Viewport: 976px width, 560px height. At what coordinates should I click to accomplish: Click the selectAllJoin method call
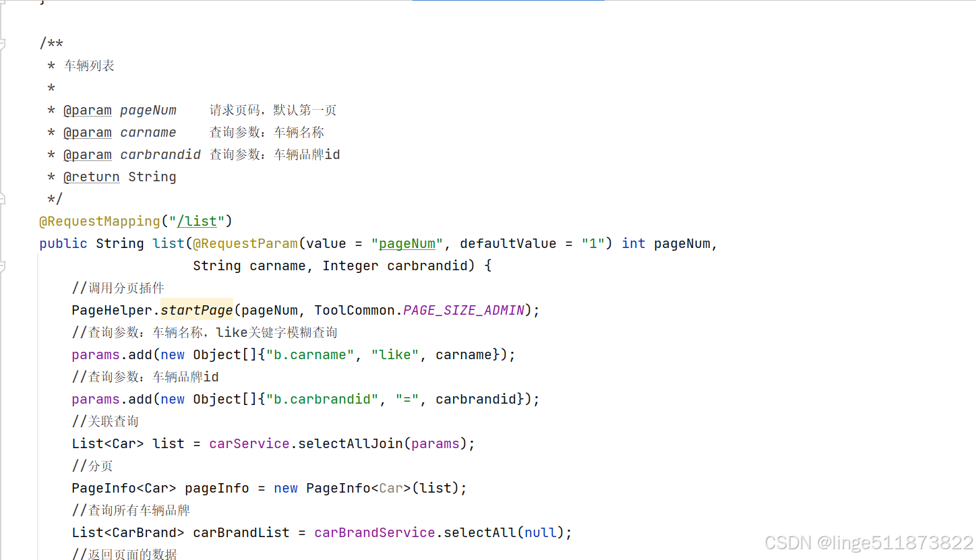pos(350,443)
